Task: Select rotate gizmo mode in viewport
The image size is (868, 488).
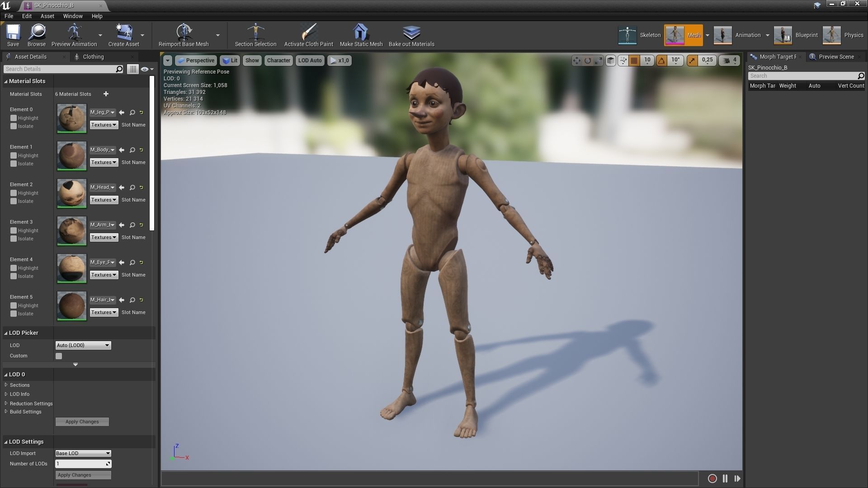Action: tap(588, 61)
